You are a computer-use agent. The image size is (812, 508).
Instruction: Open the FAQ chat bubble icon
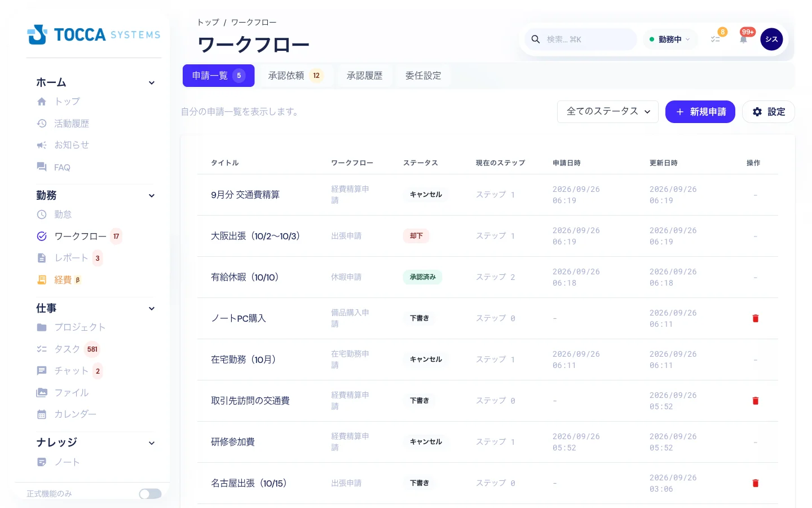pyautogui.click(x=42, y=167)
